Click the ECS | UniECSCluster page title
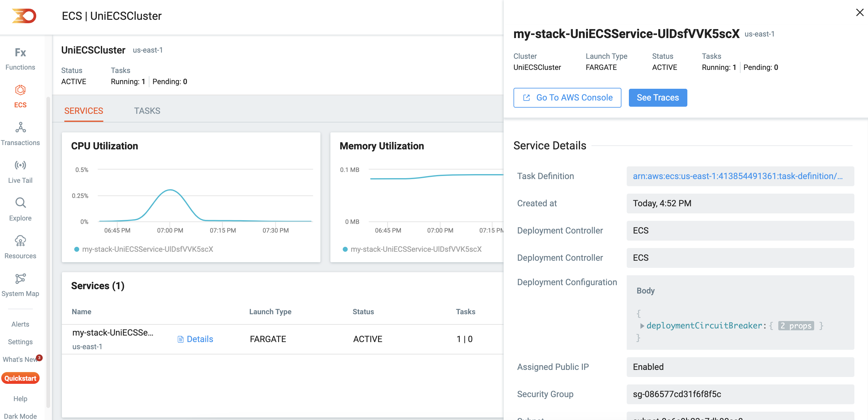 tap(112, 16)
